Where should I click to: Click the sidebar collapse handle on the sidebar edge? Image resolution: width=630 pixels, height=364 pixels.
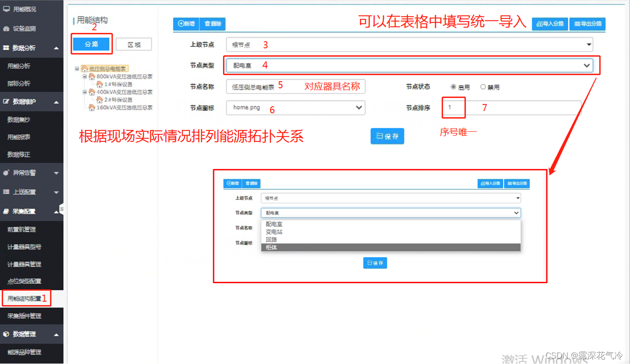61,209
